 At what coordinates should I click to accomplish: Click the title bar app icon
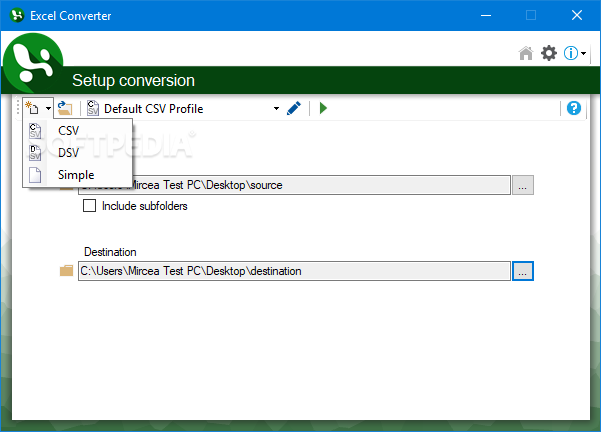point(17,15)
